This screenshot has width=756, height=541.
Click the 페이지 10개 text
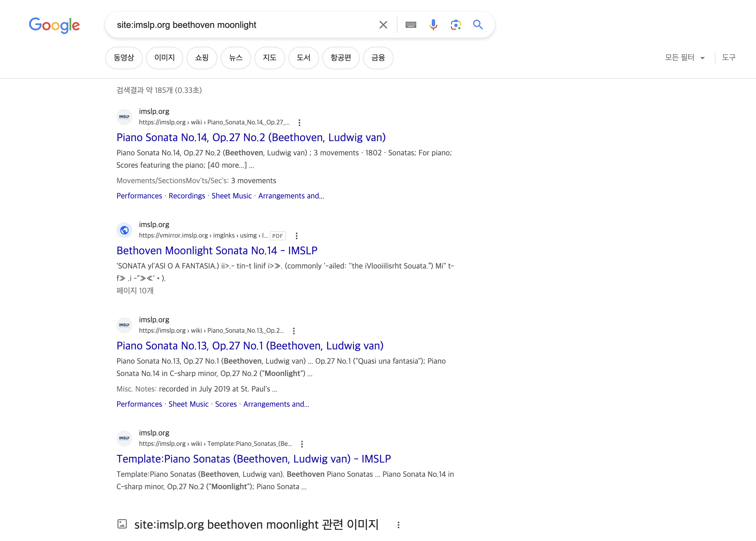click(135, 290)
